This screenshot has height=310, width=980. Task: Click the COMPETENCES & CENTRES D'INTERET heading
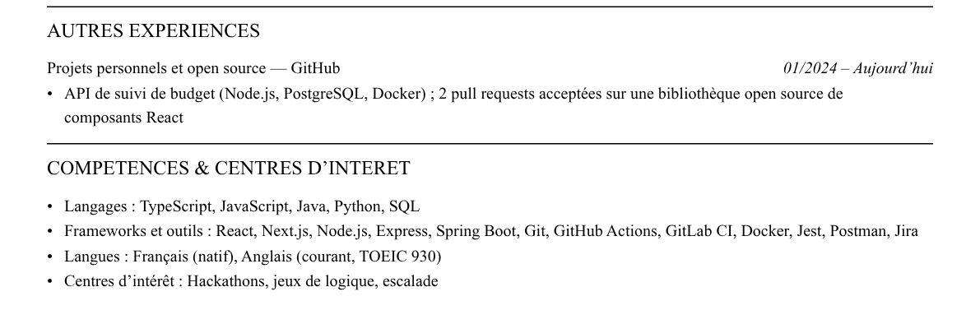pos(228,168)
